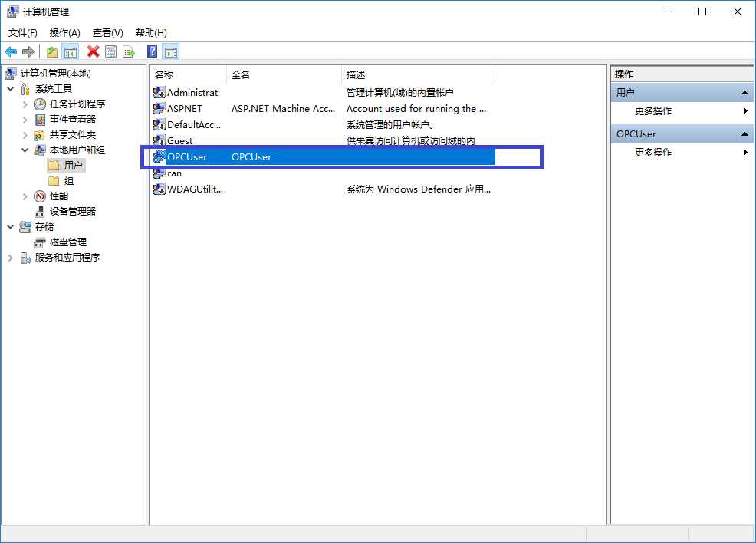Click ASP.NET Machine Acc... full name cell
This screenshot has height=543, width=756.
click(x=283, y=108)
